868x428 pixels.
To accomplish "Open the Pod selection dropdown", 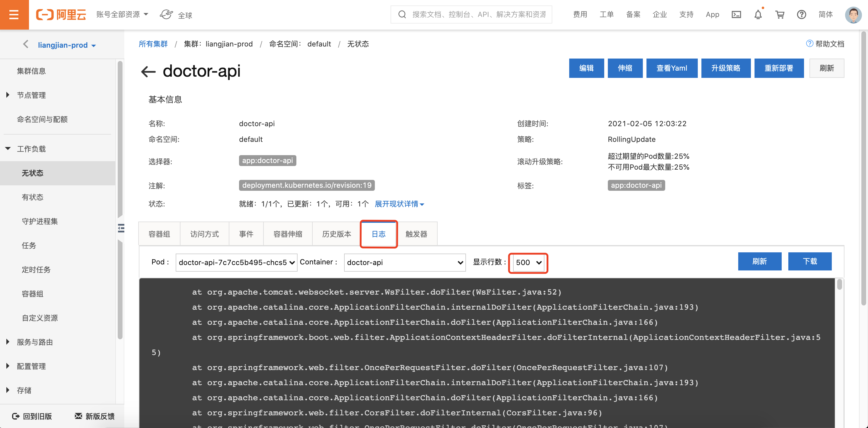I will point(236,263).
